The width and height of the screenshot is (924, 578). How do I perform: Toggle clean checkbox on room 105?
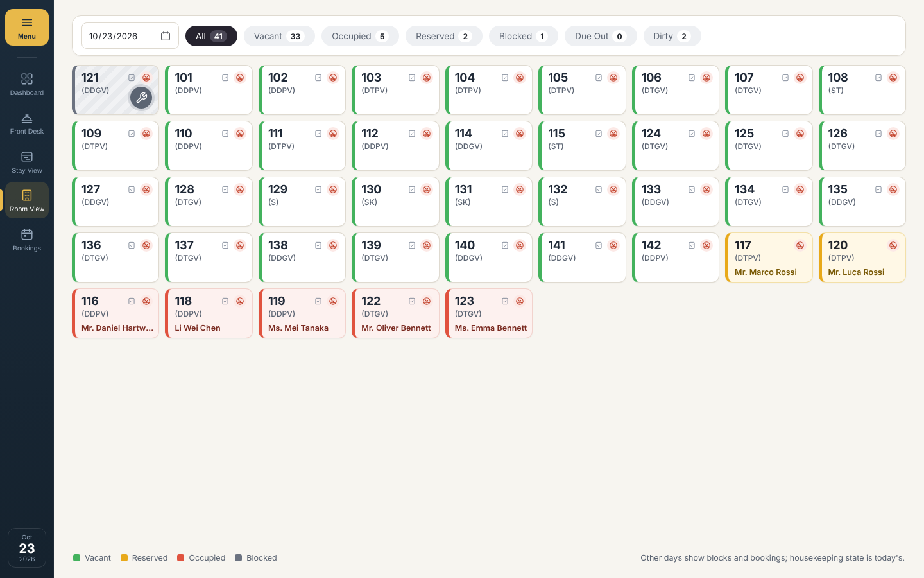tap(599, 78)
